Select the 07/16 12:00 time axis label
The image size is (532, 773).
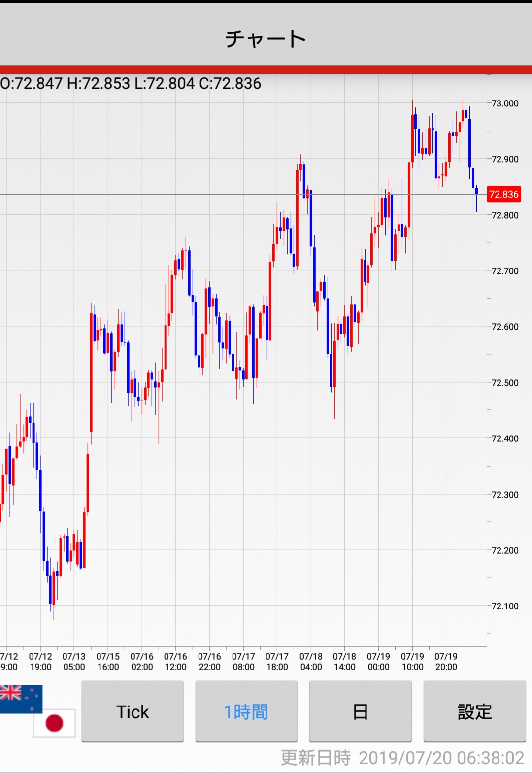point(175,662)
